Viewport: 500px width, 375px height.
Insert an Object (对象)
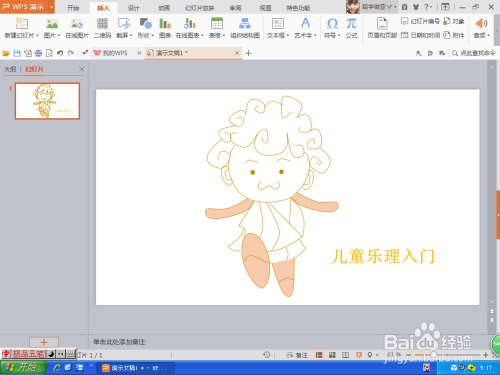pyautogui.click(x=454, y=21)
